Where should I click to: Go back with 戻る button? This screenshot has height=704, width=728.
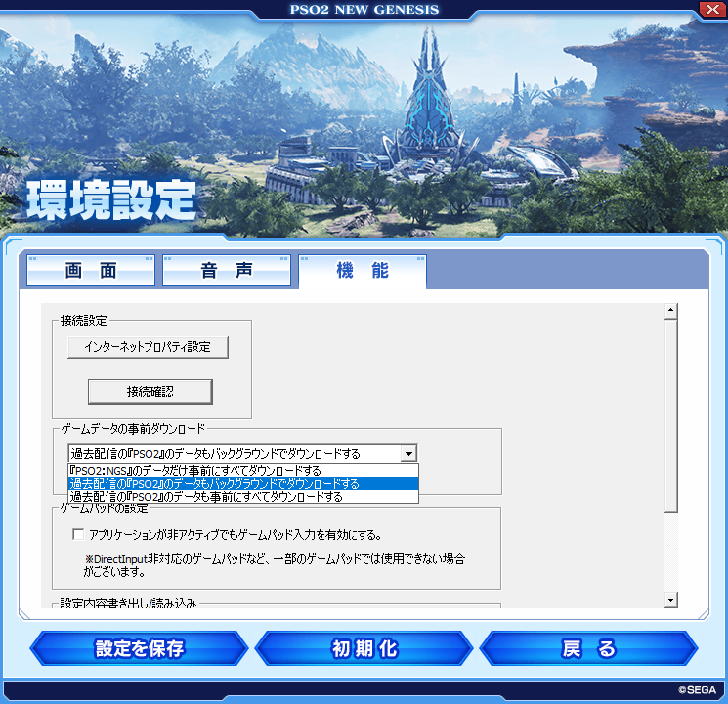pos(588,648)
